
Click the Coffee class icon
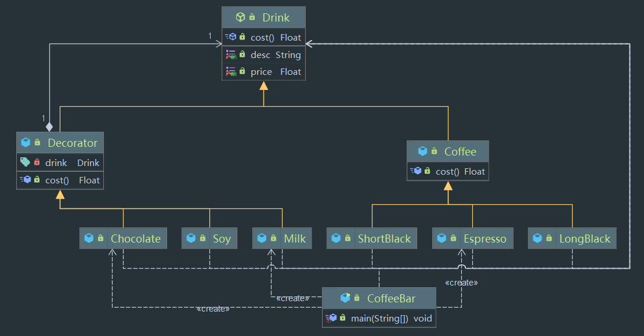pyautogui.click(x=422, y=151)
